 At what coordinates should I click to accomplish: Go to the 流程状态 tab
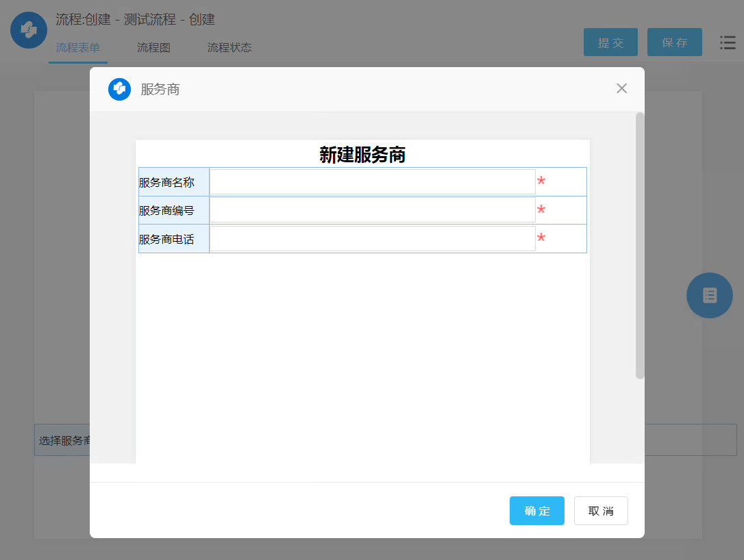[230, 48]
